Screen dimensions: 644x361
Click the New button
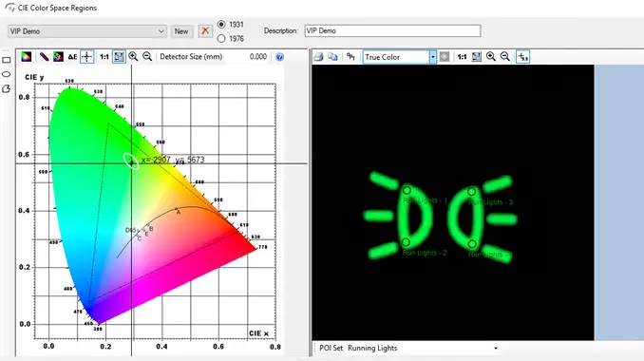(181, 31)
